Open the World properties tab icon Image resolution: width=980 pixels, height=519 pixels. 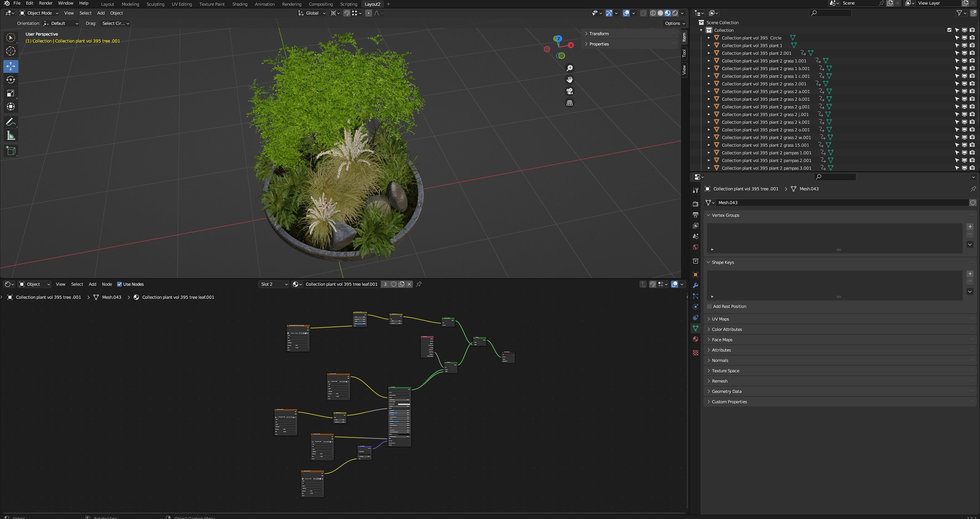tap(695, 247)
